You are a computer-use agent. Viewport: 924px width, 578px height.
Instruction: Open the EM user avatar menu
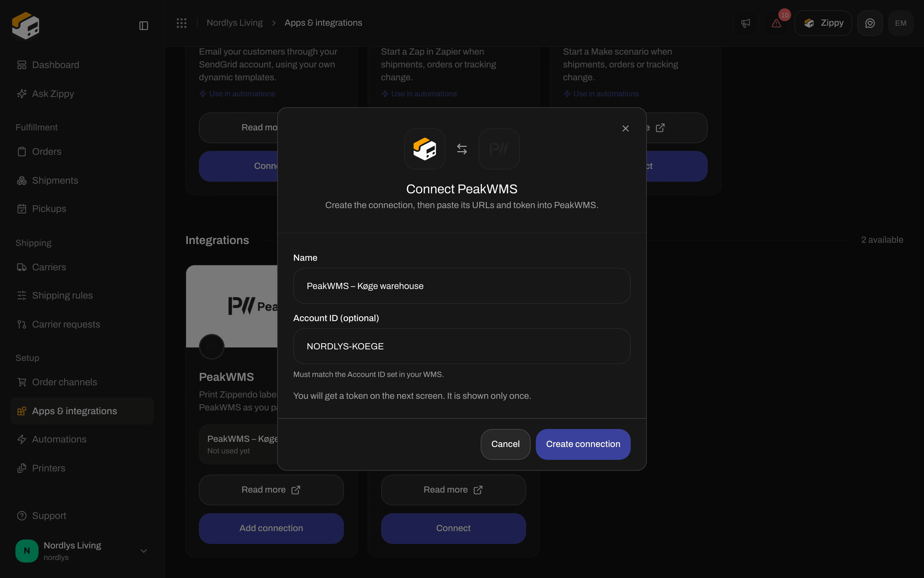(901, 23)
